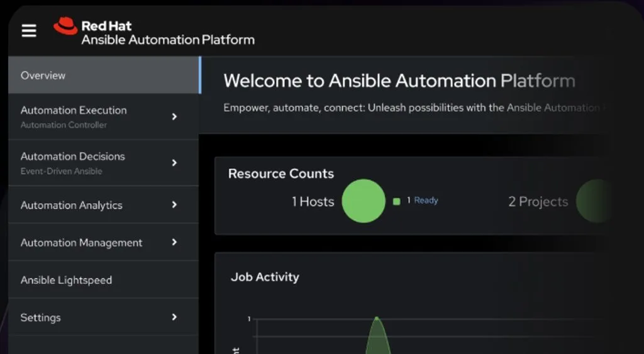Click the green Hosts donut chart
Viewport: 644px width, 354px height.
click(x=364, y=201)
